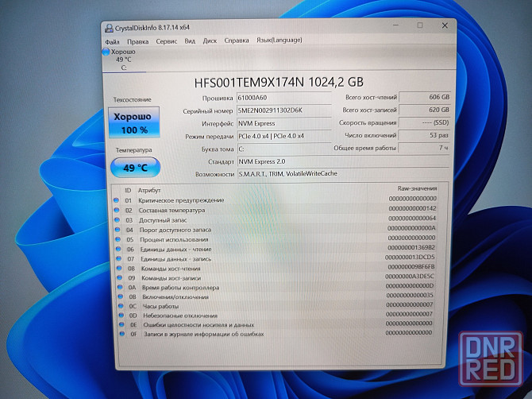Screen dimensions: 532x399
Task: Click status dot for Критическое предупреждение
Action: tap(117, 200)
